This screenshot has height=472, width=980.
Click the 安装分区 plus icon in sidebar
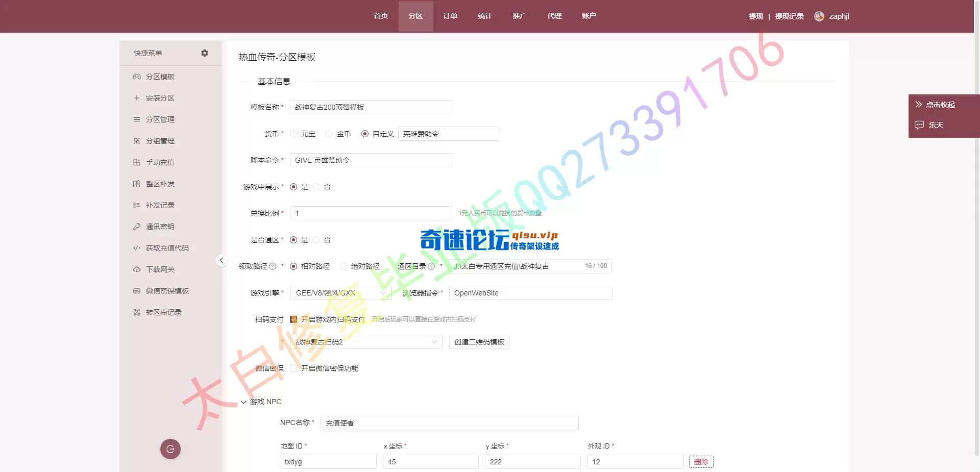[137, 98]
